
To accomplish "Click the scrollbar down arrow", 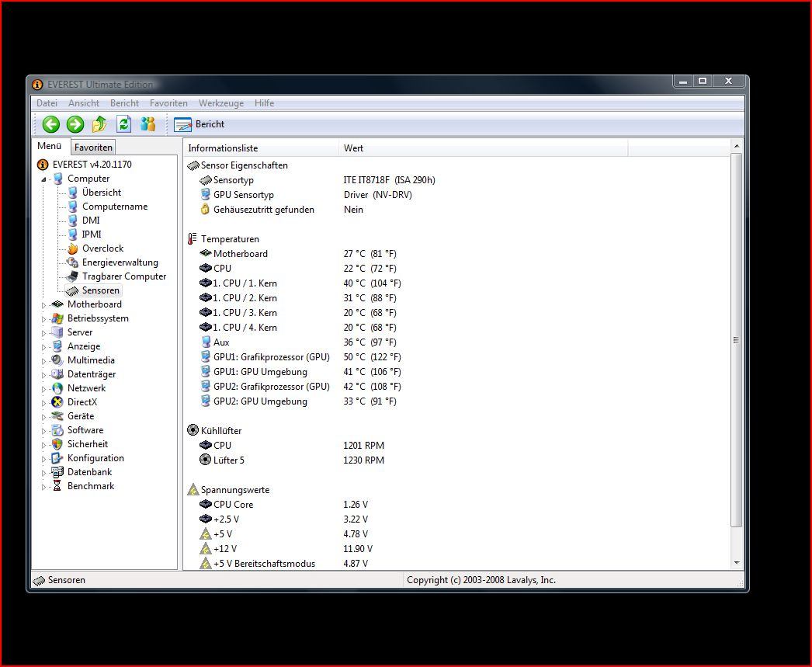I will pyautogui.click(x=737, y=563).
